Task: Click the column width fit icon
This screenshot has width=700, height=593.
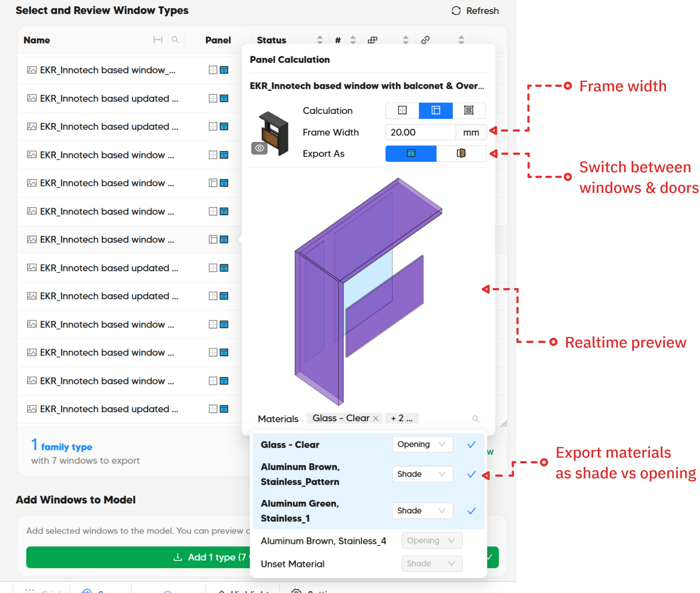Action: pyautogui.click(x=157, y=40)
